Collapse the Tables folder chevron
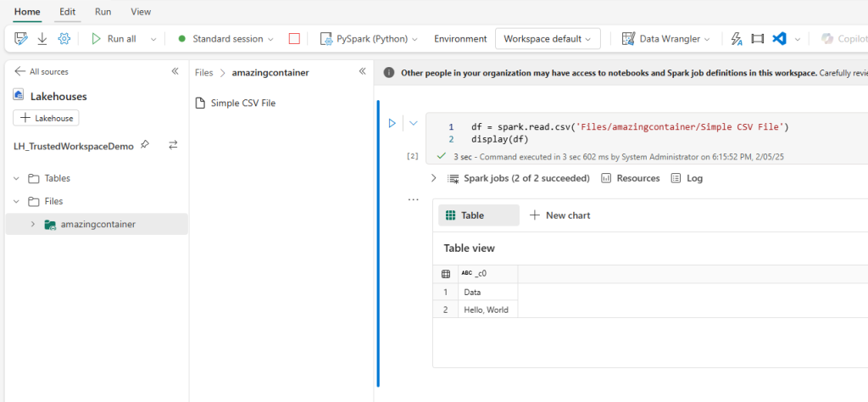Viewport: 868px width, 402px height. coord(16,179)
